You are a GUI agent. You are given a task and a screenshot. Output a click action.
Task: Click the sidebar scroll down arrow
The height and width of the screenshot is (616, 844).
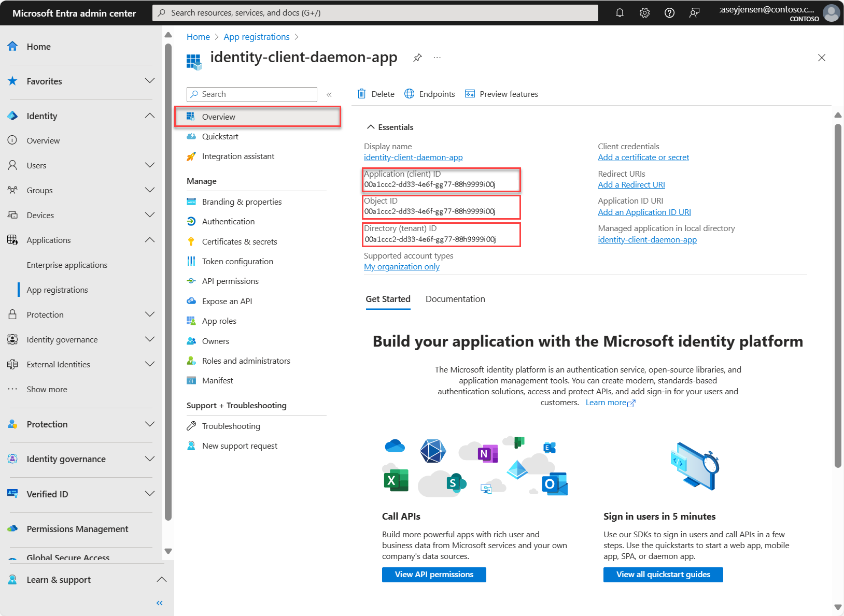[168, 551]
